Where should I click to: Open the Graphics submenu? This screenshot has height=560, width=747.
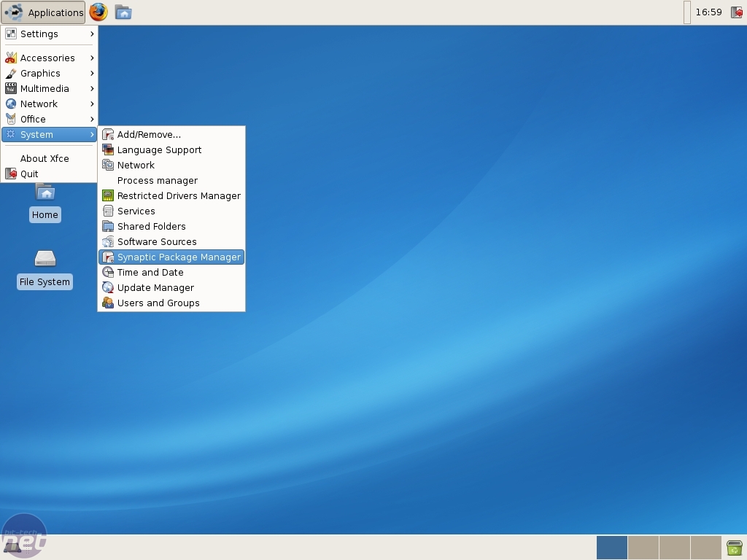49,74
